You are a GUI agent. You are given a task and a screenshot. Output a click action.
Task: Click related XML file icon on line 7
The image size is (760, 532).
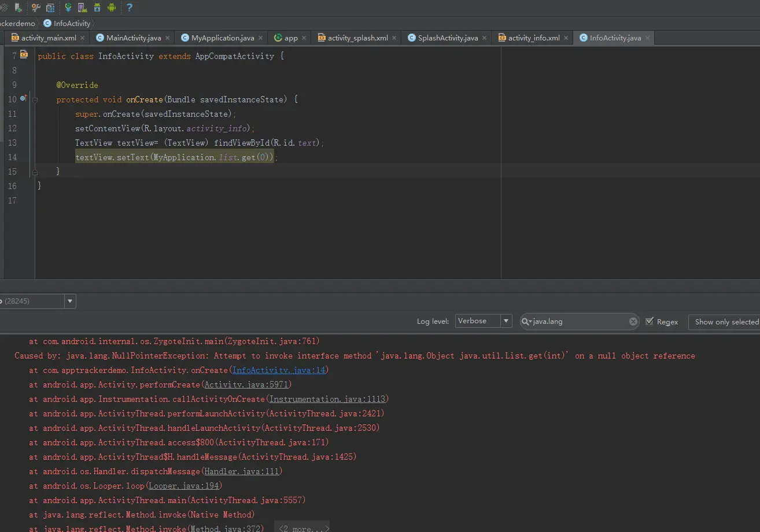click(x=24, y=54)
